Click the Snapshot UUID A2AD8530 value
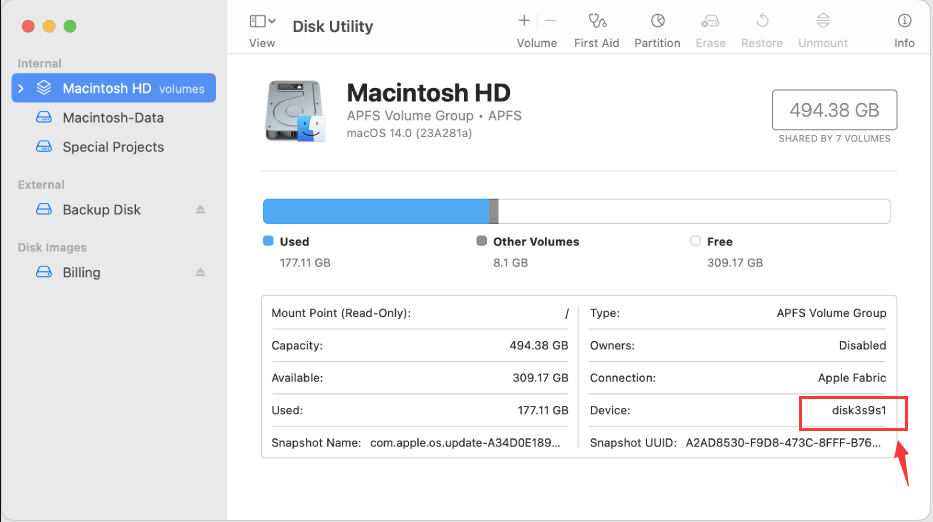Viewport: 933px width, 522px height. [783, 443]
